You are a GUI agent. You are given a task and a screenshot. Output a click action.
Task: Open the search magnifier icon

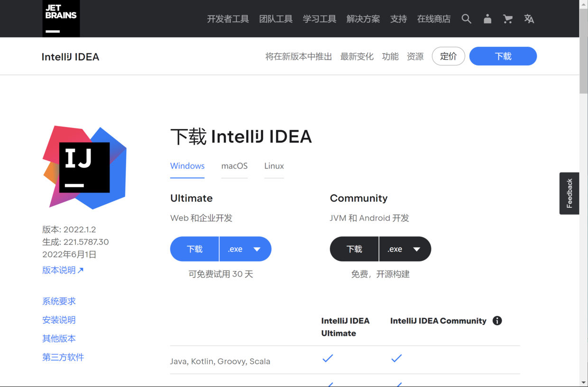[x=466, y=19]
